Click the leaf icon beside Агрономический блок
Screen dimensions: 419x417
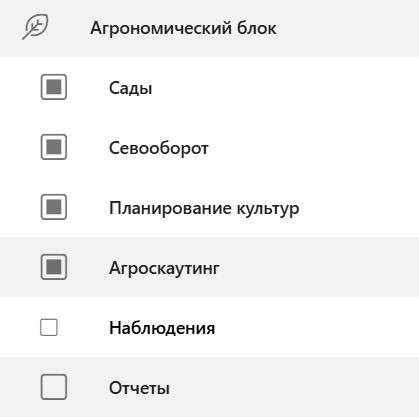click(35, 27)
